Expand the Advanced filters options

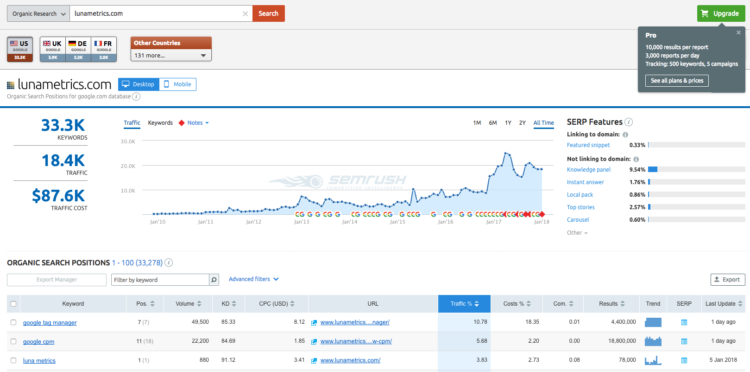point(254,279)
